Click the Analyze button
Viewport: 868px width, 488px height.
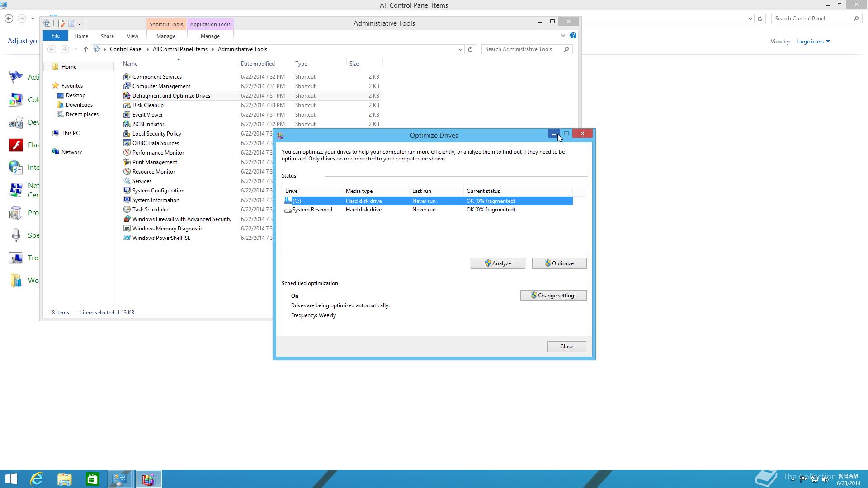(x=498, y=263)
